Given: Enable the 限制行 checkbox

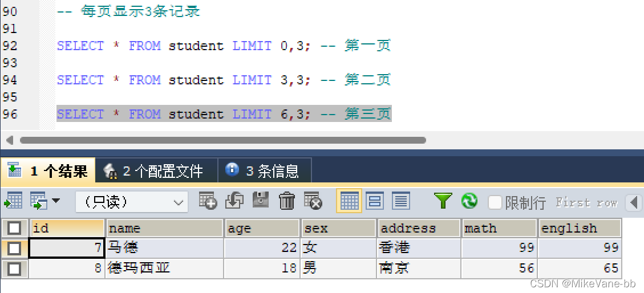Looking at the screenshot, I should point(495,202).
